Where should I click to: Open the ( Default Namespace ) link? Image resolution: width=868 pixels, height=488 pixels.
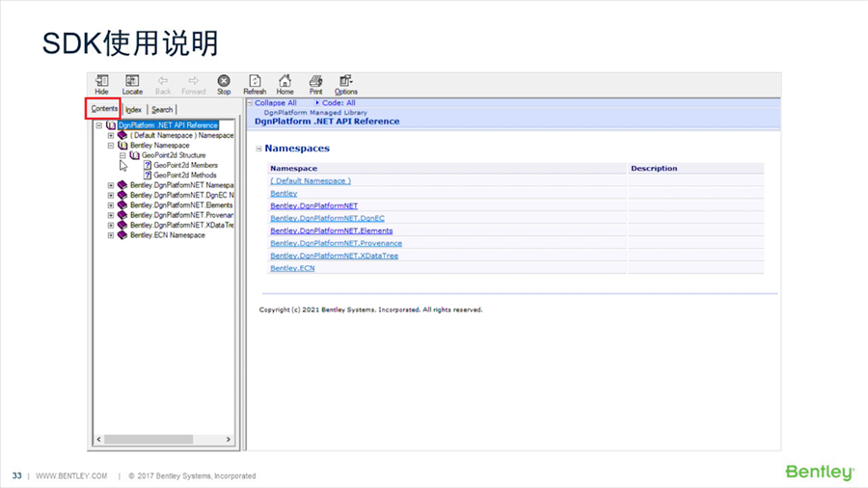310,181
